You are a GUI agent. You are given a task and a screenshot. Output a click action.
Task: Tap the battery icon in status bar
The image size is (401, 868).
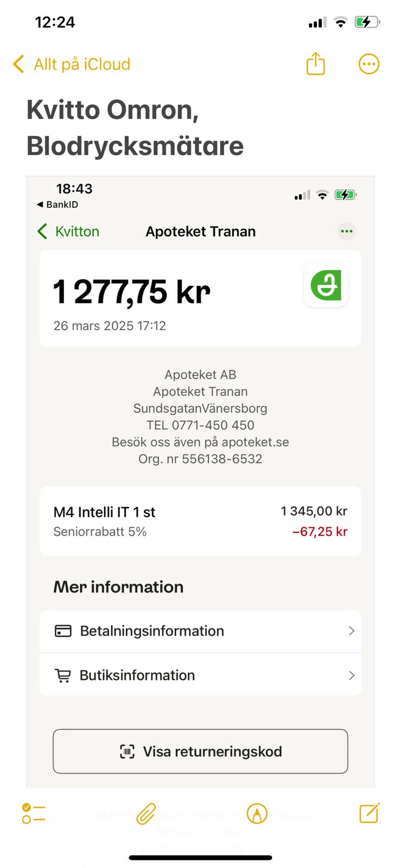(x=367, y=22)
